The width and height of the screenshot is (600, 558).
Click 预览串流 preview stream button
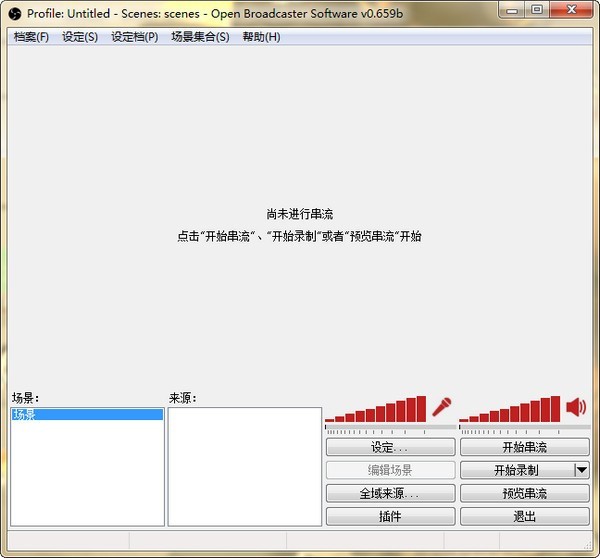click(x=525, y=493)
